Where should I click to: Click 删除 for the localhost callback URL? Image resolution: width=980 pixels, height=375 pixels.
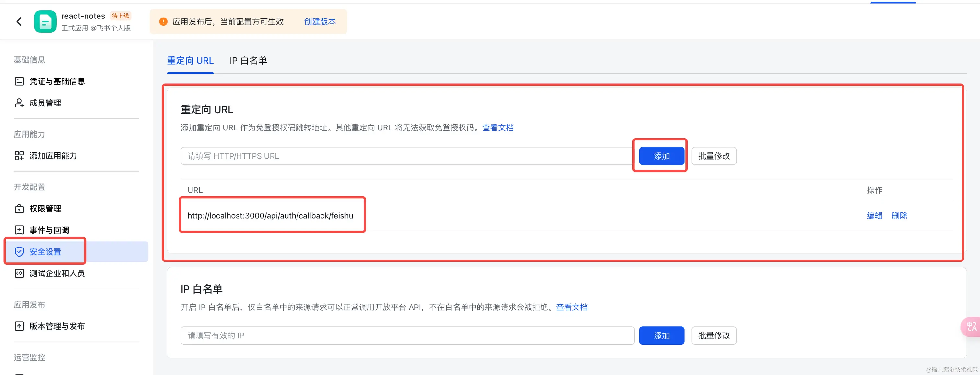tap(899, 216)
